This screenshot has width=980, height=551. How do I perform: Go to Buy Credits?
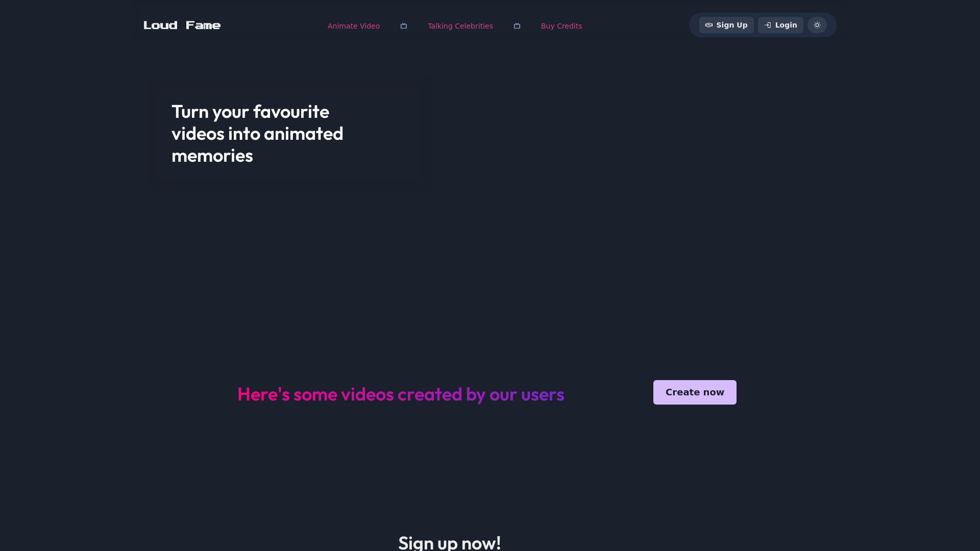click(x=561, y=26)
